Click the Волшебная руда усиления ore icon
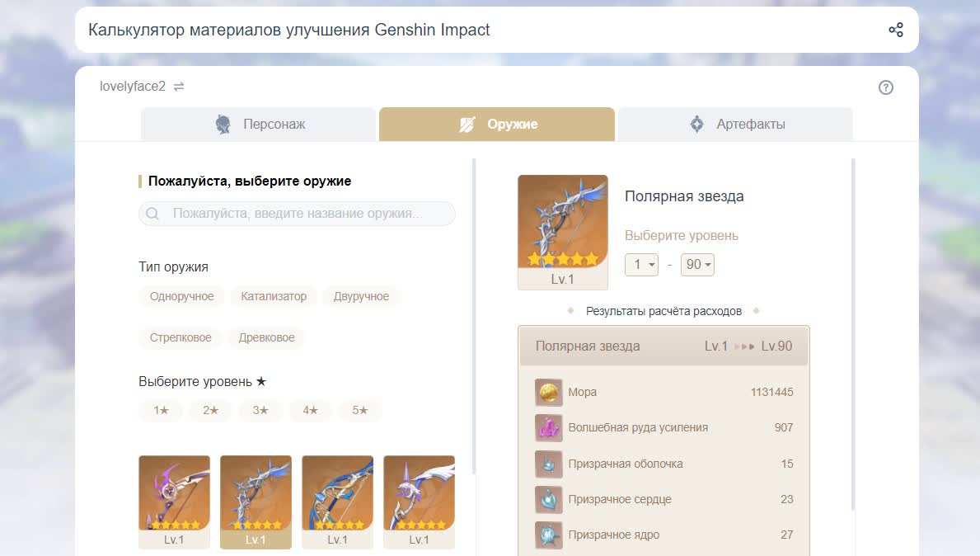 pyautogui.click(x=549, y=428)
